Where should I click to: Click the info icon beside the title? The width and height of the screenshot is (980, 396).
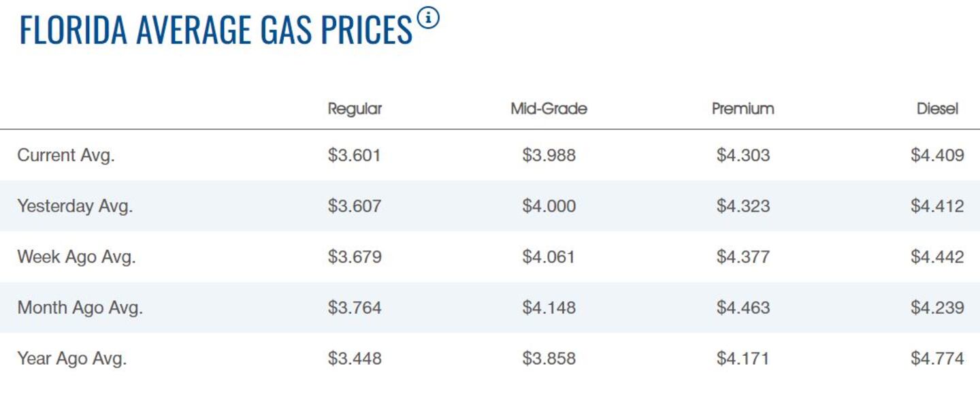click(428, 19)
